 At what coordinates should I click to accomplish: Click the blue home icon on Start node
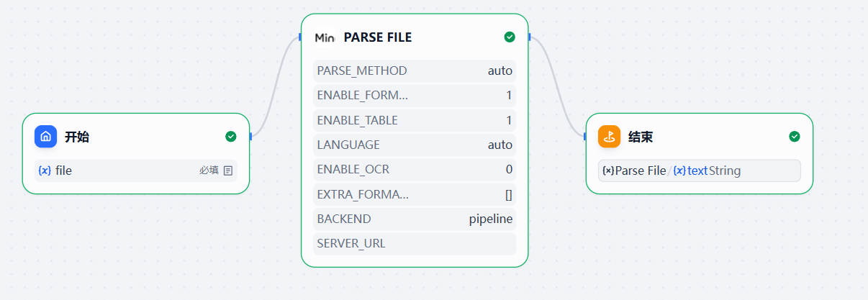coord(46,137)
